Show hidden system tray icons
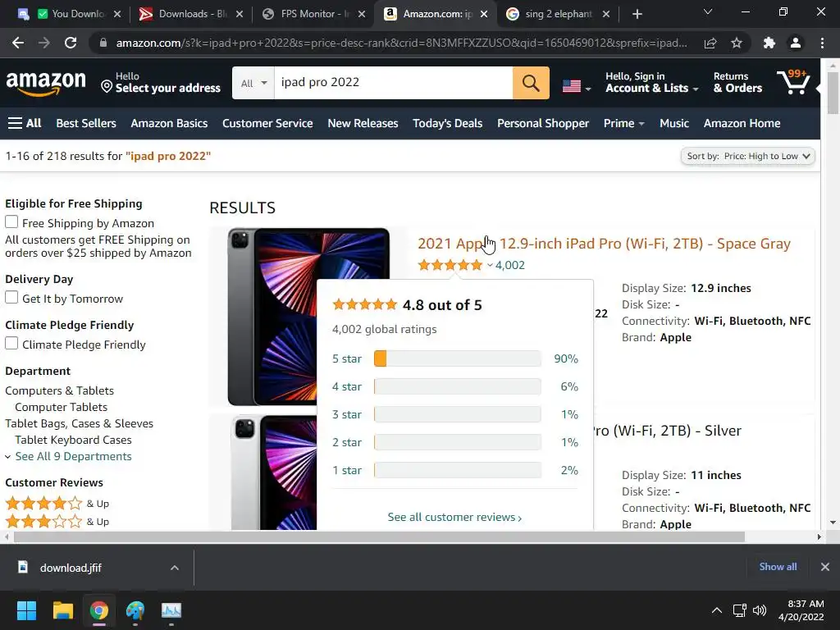Viewport: 840px width, 630px height. click(x=716, y=610)
